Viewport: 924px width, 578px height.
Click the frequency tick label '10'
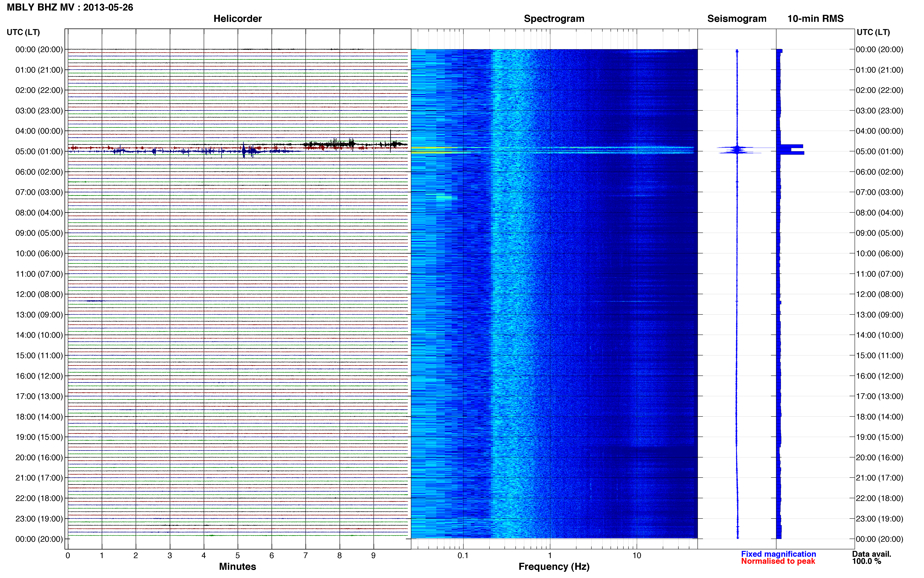point(636,555)
